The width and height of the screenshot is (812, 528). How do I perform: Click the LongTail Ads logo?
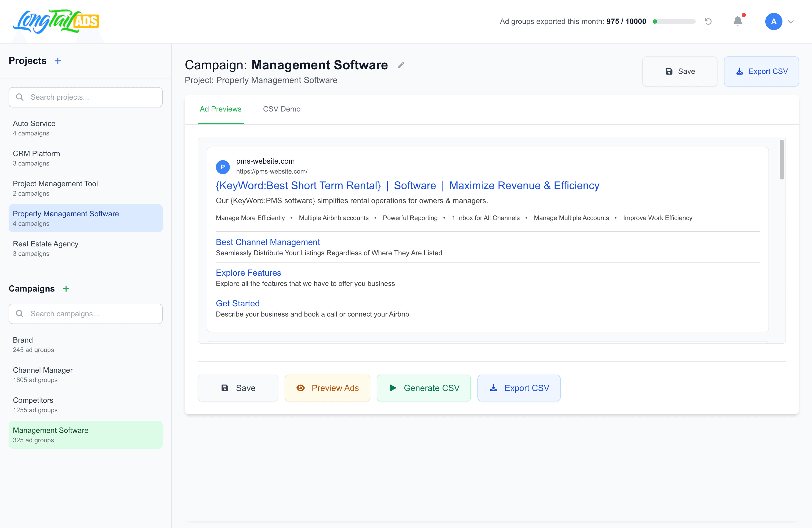tap(56, 21)
